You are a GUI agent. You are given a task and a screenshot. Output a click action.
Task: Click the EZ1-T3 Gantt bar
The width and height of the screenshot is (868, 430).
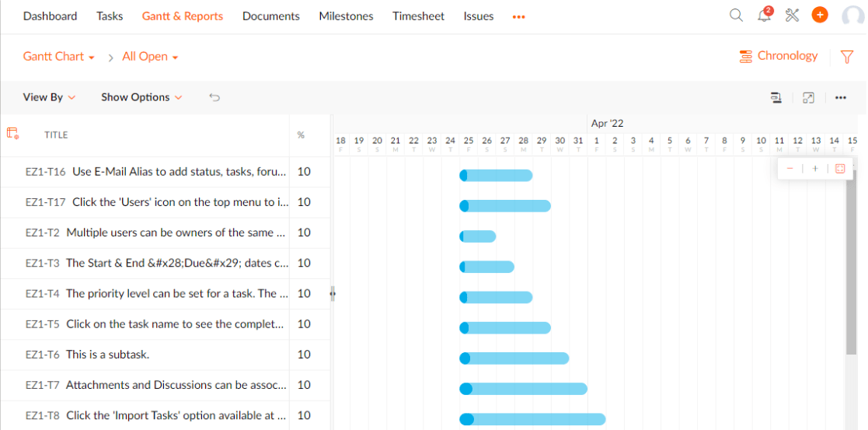click(x=486, y=267)
